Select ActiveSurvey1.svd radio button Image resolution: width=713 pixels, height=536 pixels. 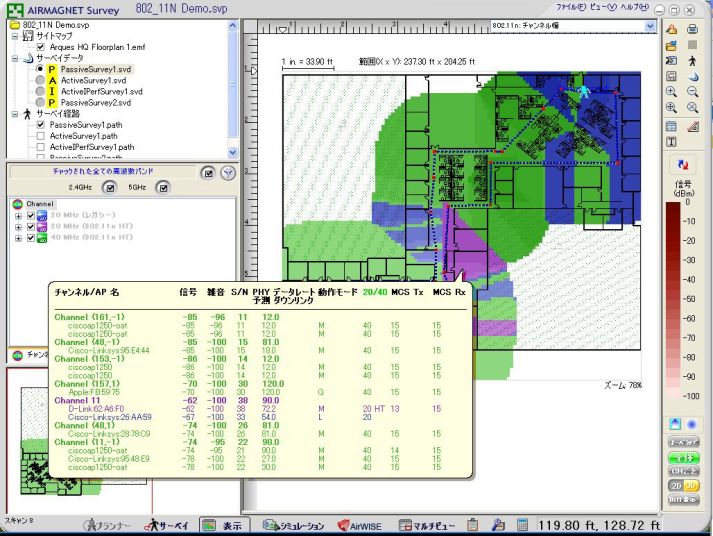coord(40,80)
